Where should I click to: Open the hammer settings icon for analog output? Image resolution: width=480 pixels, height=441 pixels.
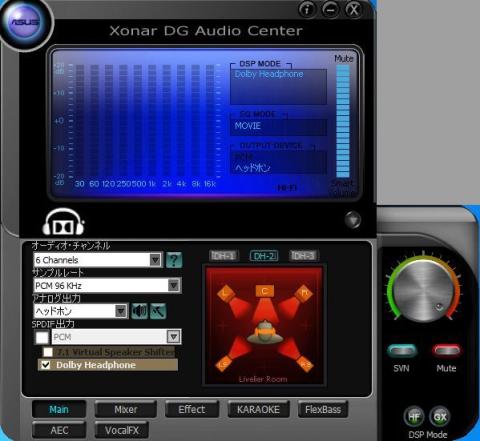(158, 311)
